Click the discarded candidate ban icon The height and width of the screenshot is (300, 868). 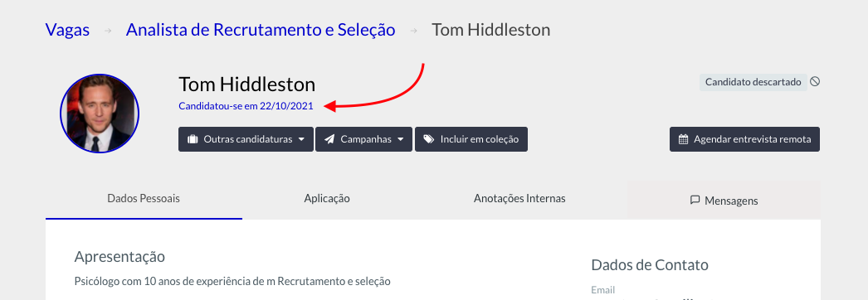[x=815, y=82]
